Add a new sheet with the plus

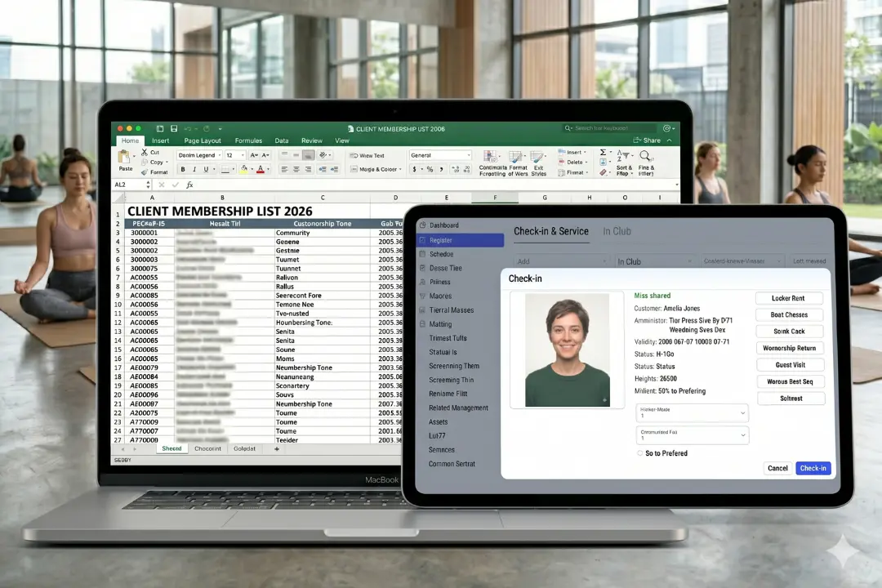pyautogui.click(x=276, y=449)
